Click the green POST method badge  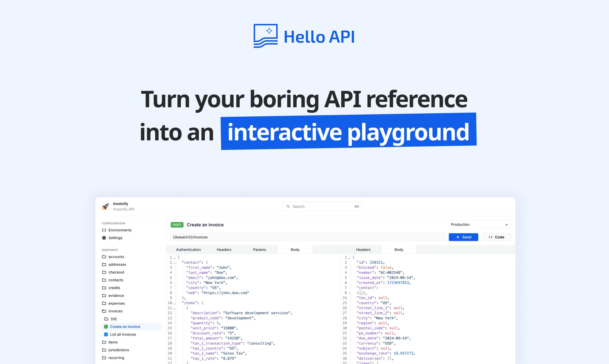coord(177,225)
